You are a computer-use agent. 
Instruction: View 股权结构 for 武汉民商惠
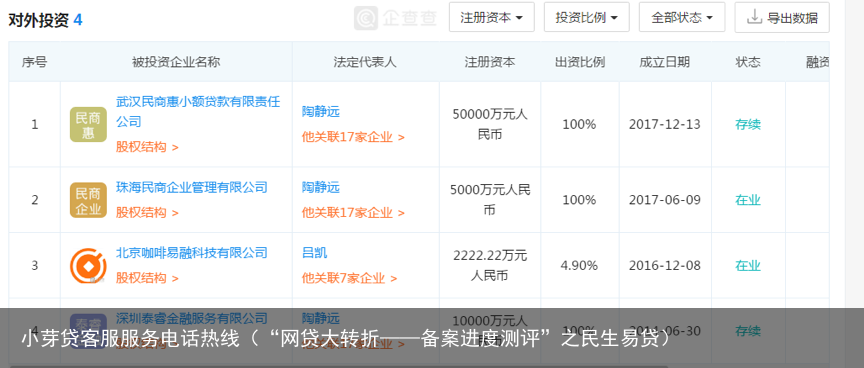tap(147, 147)
